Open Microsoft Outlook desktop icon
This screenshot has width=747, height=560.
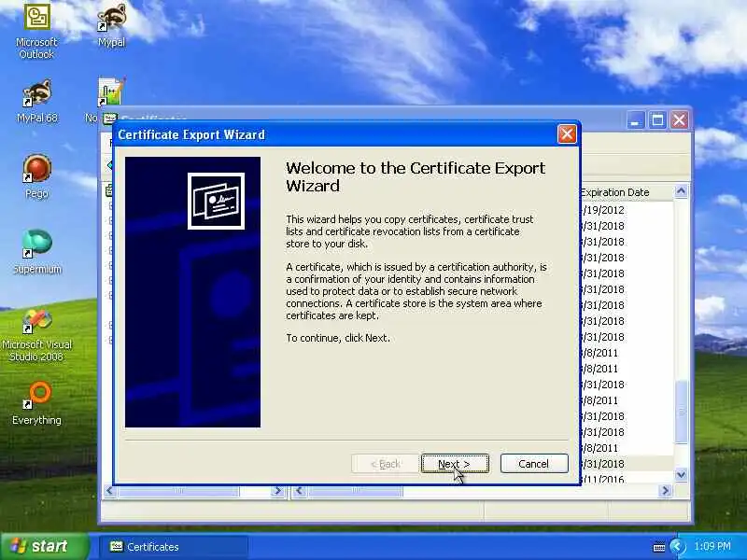36,32
